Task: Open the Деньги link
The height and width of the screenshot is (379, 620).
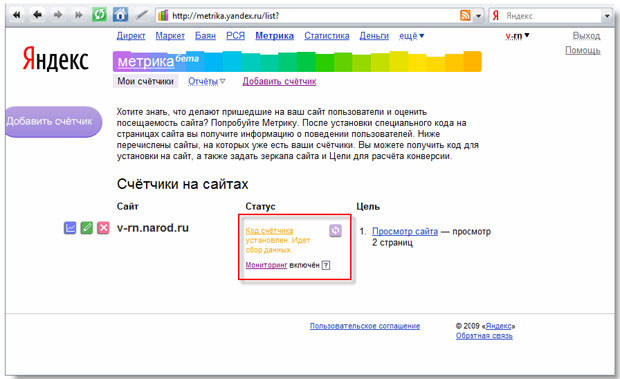Action: [x=374, y=36]
